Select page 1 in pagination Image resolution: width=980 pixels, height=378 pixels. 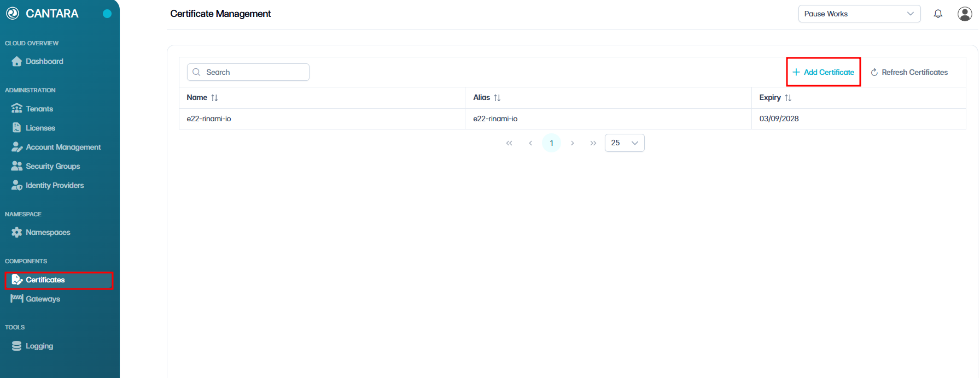pos(551,143)
